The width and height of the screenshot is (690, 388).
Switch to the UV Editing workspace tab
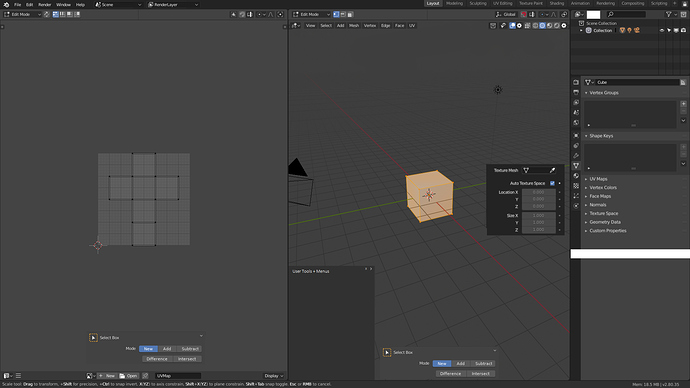(x=503, y=3)
